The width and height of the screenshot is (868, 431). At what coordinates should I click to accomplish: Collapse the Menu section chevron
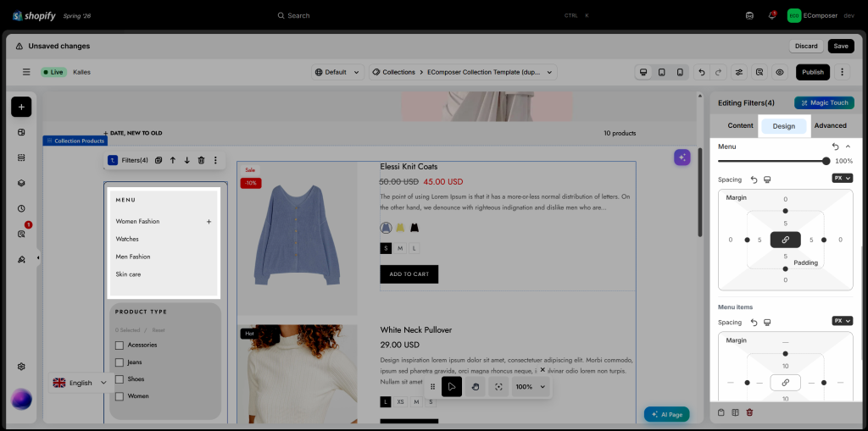pyautogui.click(x=848, y=146)
